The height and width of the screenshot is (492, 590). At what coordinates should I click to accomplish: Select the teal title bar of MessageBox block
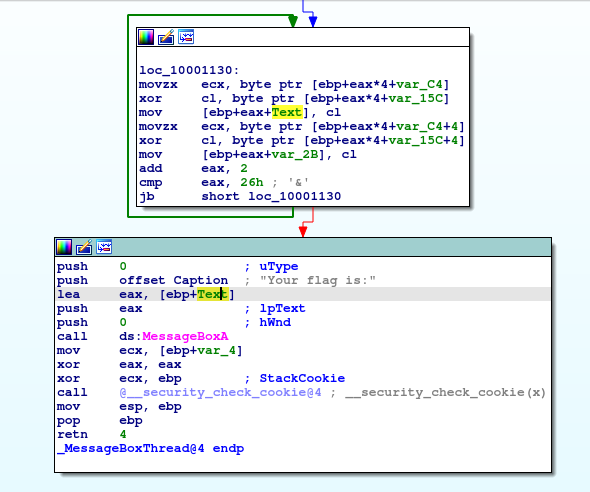click(303, 247)
